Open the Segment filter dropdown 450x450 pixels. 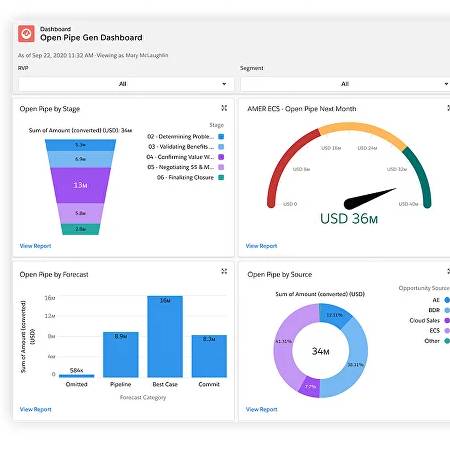coord(345,84)
